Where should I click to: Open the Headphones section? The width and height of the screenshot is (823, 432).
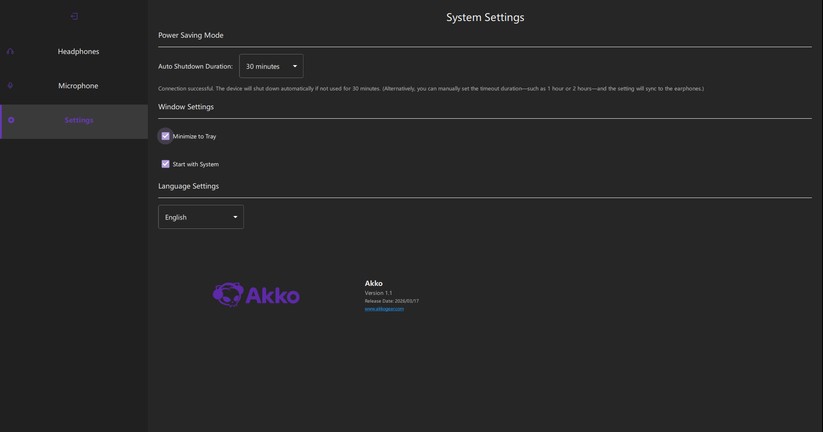(x=73, y=51)
